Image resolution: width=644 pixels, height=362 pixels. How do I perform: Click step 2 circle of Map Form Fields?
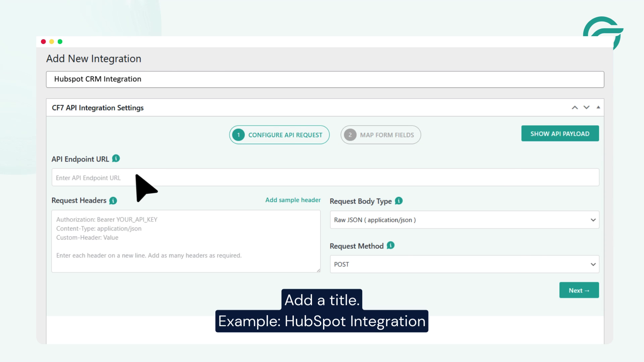350,135
